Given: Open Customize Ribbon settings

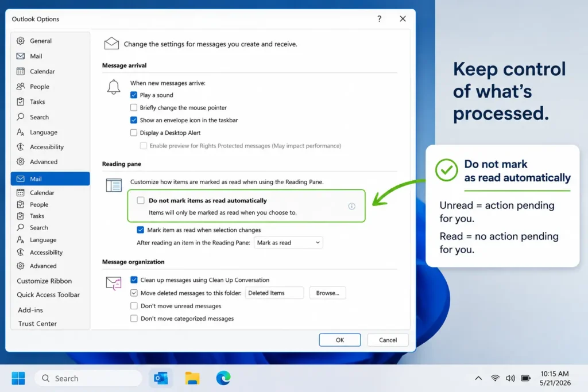Looking at the screenshot, I should pos(44,281).
